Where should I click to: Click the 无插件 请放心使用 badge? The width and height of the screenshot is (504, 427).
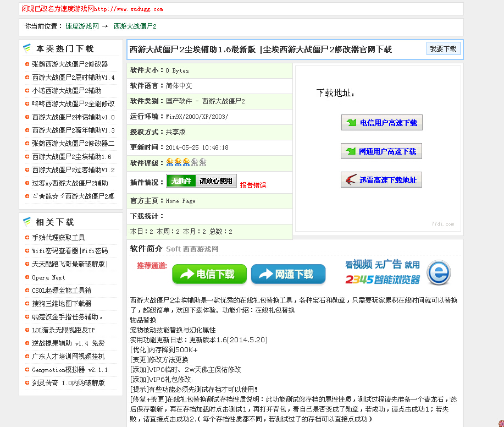coord(201,181)
